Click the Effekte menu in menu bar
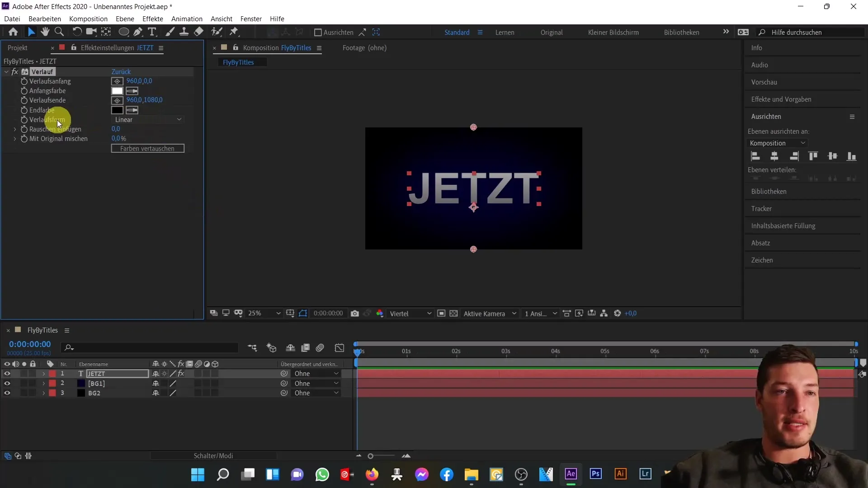The height and width of the screenshot is (488, 868). pos(153,19)
